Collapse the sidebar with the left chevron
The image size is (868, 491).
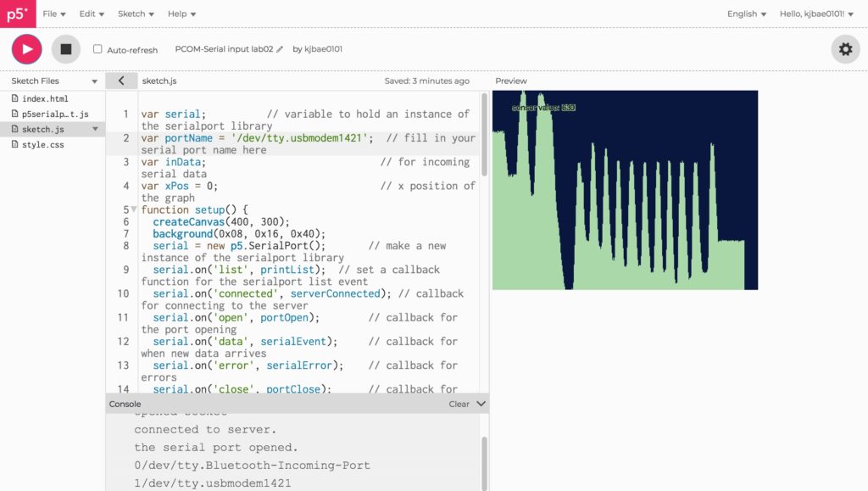pos(121,81)
